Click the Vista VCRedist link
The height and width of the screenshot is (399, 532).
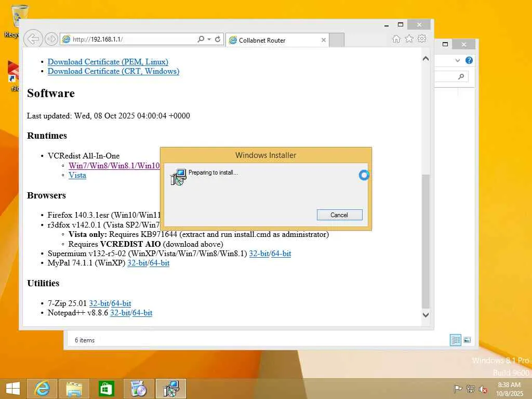[x=77, y=175]
